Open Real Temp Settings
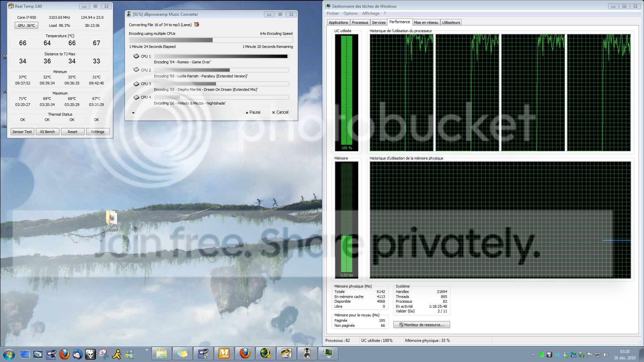 (x=98, y=132)
